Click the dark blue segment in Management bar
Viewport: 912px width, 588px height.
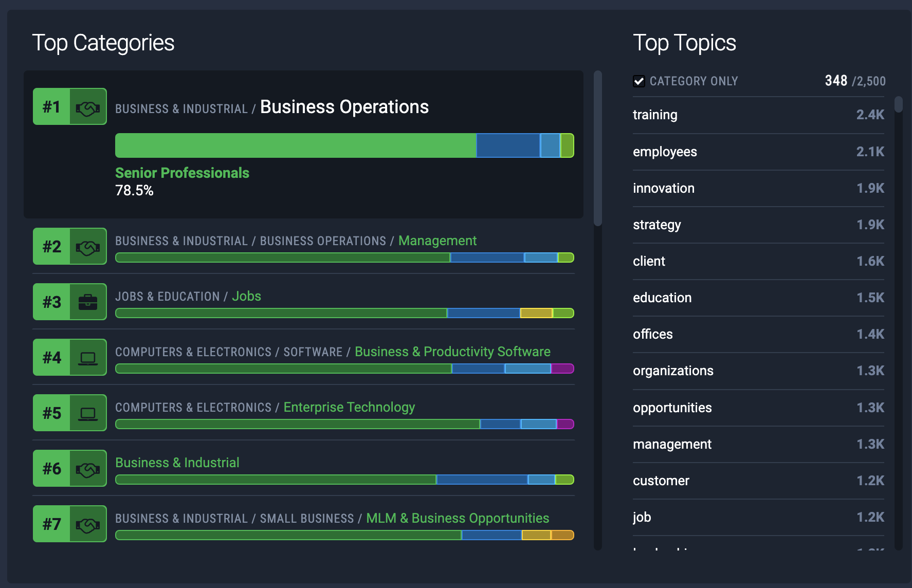click(x=487, y=258)
